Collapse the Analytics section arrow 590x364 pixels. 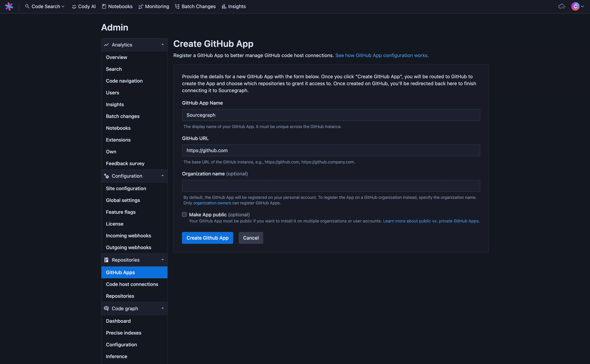(x=163, y=45)
